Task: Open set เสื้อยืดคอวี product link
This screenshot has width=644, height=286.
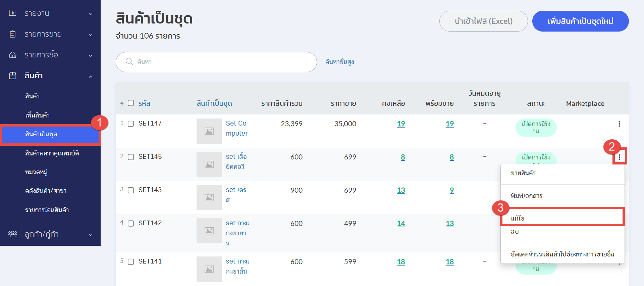Action: [236, 161]
